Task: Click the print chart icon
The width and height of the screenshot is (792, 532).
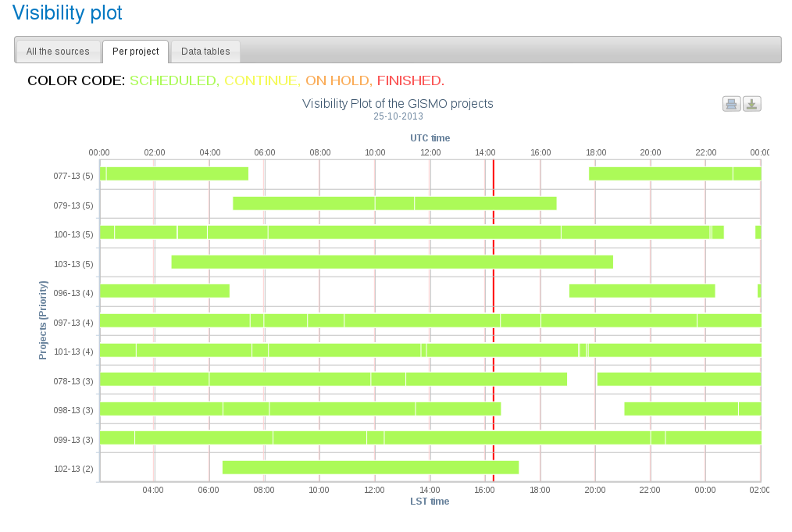Action: coord(731,104)
